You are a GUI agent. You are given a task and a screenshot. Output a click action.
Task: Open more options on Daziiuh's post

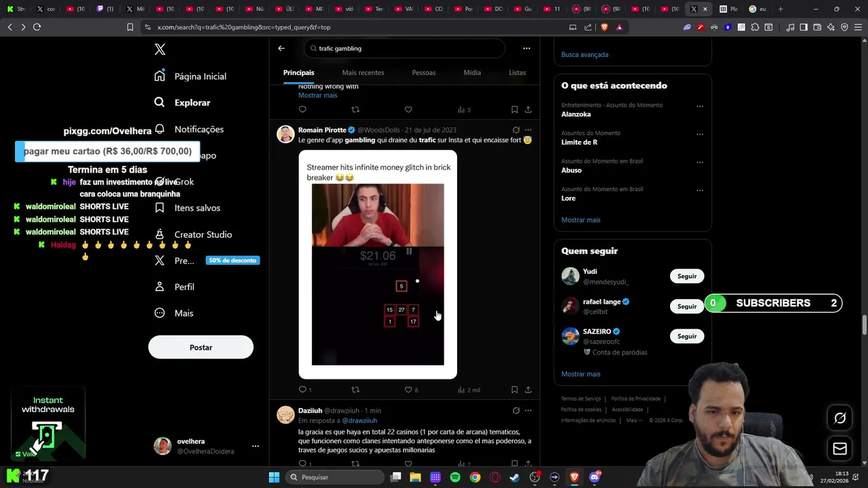pos(528,410)
